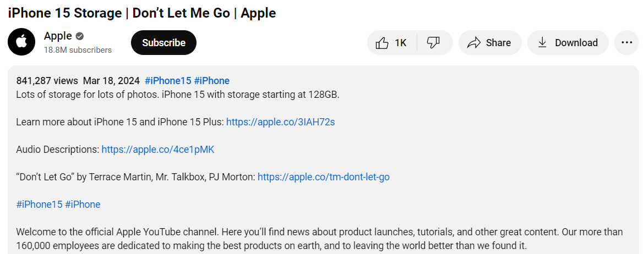Click the 'Audio Descriptions:' label
The image size is (644, 254).
58,150
